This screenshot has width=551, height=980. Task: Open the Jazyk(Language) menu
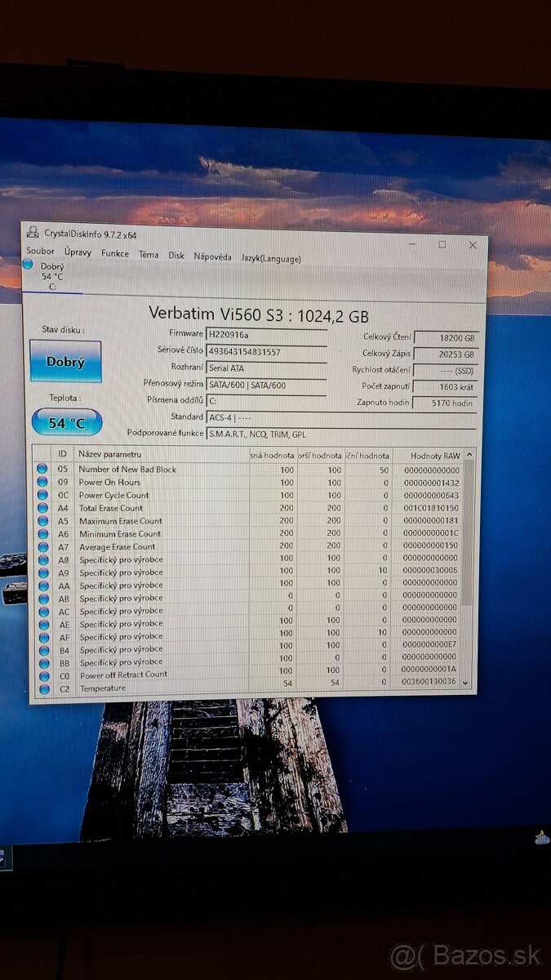coord(270,258)
